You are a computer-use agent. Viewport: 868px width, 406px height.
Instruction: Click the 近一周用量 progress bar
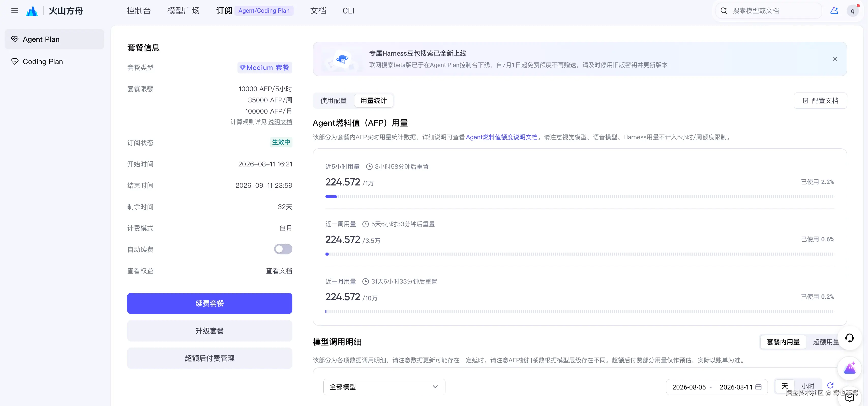pyautogui.click(x=580, y=254)
